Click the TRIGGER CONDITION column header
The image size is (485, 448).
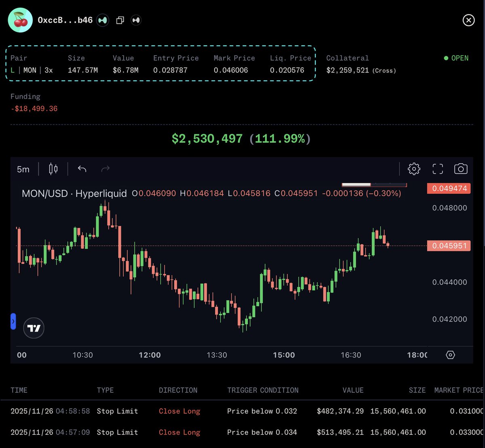click(263, 390)
